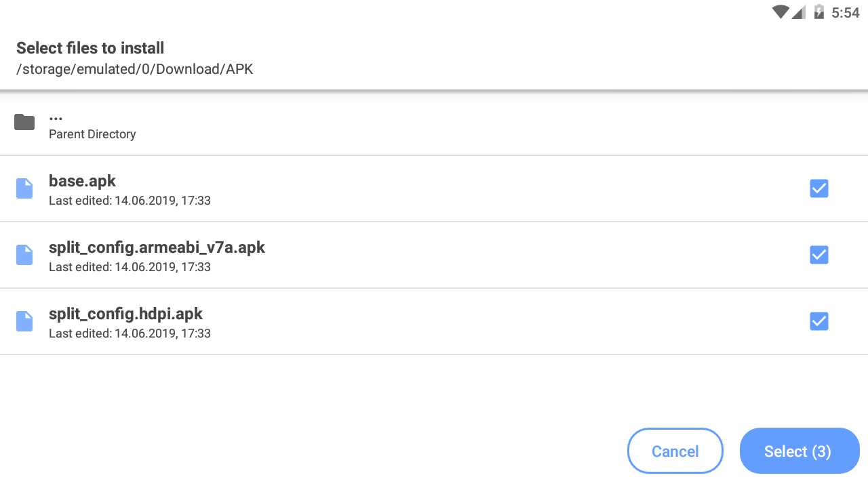Open the '...' parent folder entry
Image resolution: width=868 pixels, height=488 pixels.
pos(56,118)
